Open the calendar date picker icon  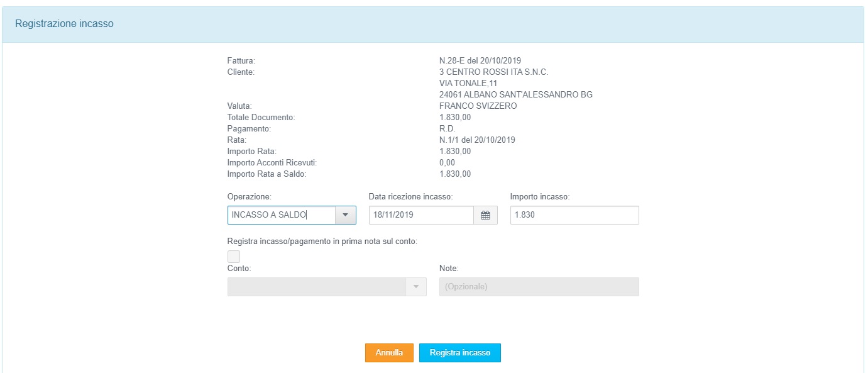click(x=485, y=215)
